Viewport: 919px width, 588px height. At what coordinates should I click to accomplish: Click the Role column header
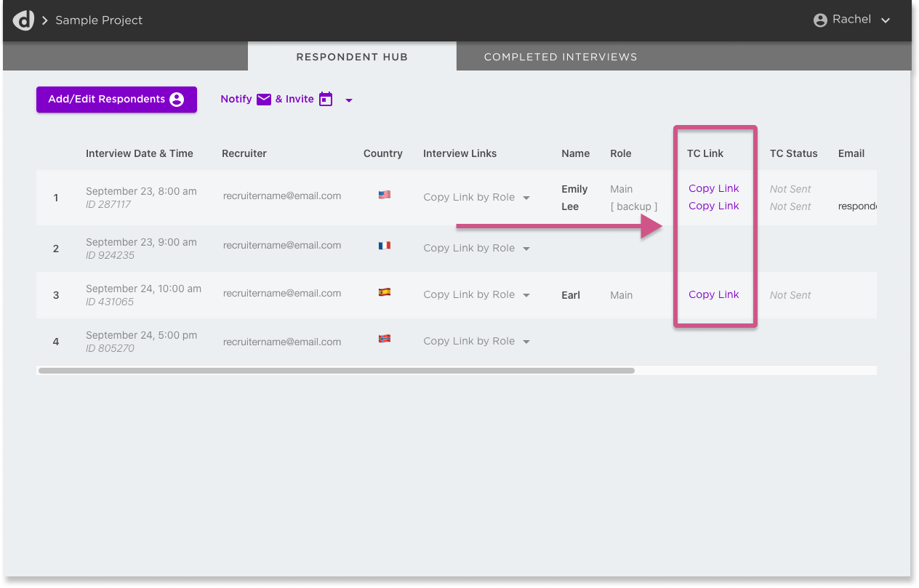(x=621, y=153)
